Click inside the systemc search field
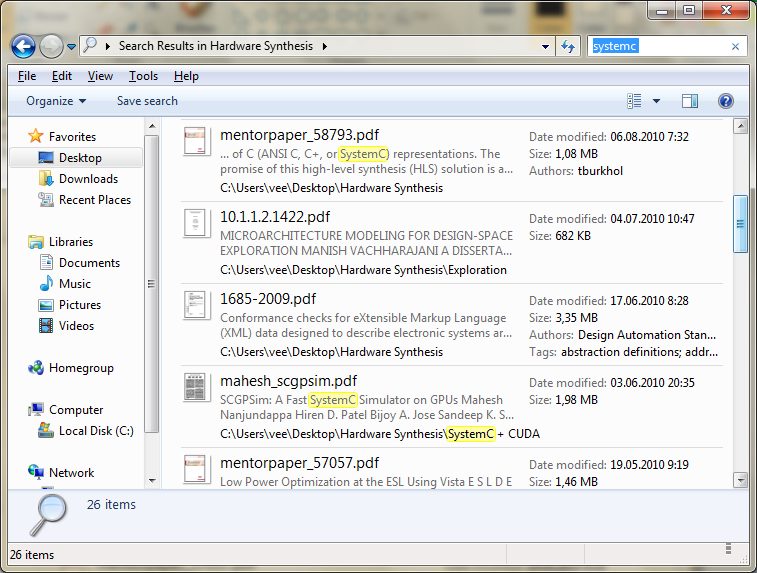 [x=659, y=46]
